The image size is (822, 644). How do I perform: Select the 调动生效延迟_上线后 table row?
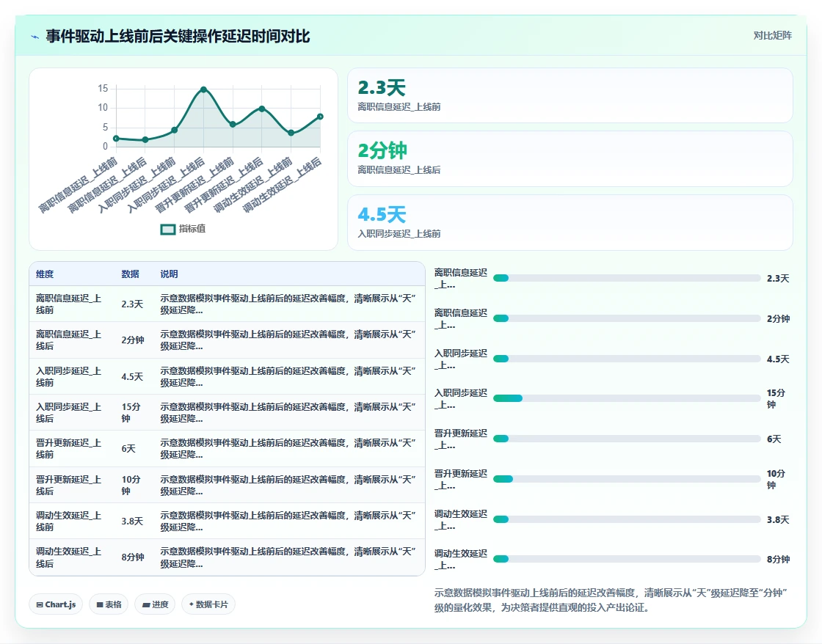coord(227,557)
